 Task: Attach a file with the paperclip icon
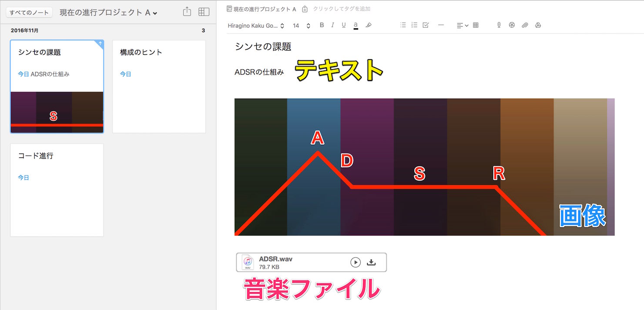[525, 25]
